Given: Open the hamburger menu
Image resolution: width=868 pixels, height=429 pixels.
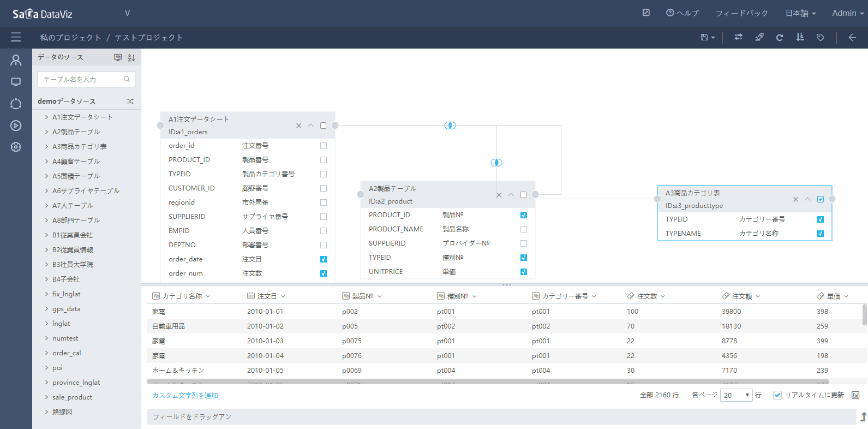Looking at the screenshot, I should click(x=16, y=37).
